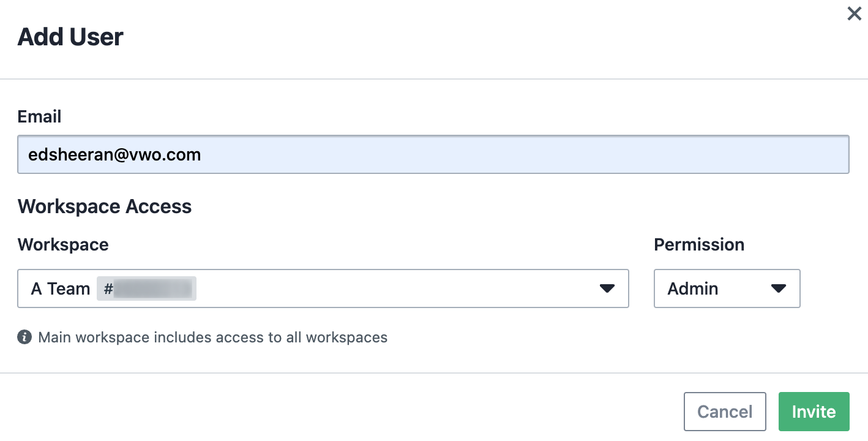Click empty area of Email field

pyautogui.click(x=520, y=154)
